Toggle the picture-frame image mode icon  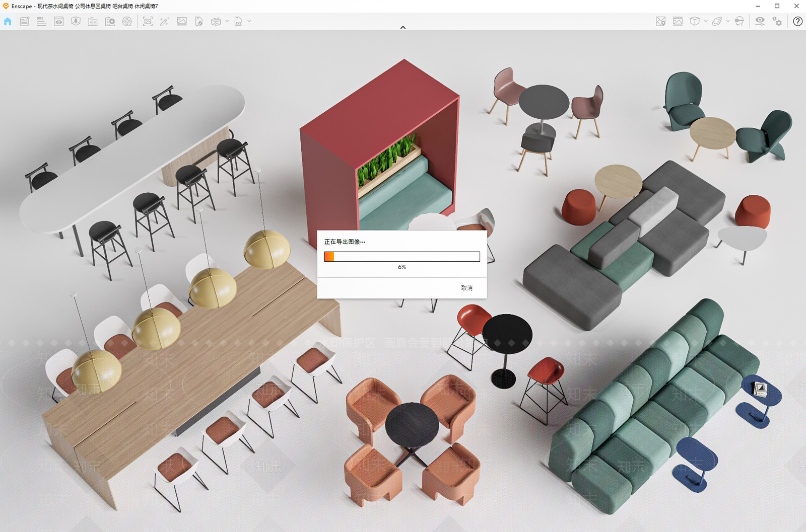click(678, 21)
